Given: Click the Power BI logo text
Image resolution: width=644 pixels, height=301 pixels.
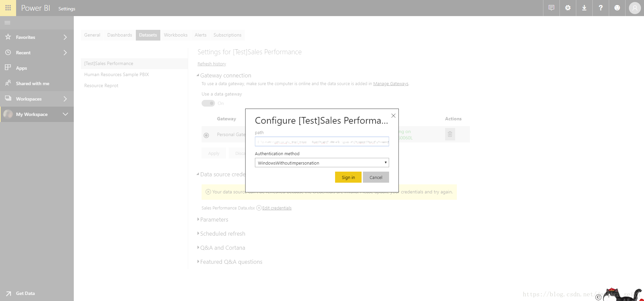Looking at the screenshot, I should [36, 8].
